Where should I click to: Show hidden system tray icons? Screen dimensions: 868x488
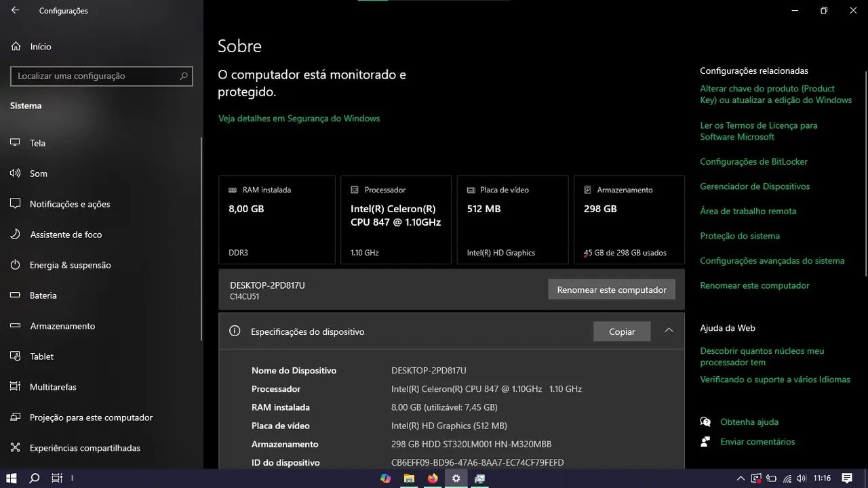tap(741, 479)
